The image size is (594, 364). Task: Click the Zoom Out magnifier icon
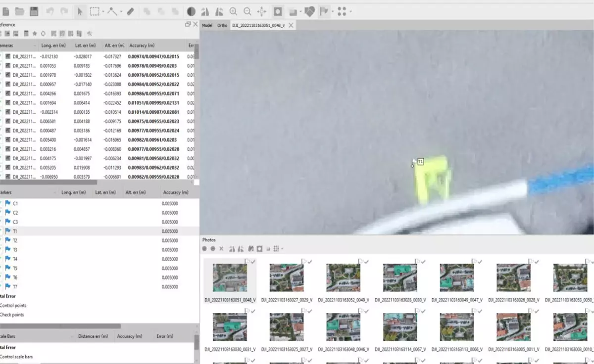[247, 11]
